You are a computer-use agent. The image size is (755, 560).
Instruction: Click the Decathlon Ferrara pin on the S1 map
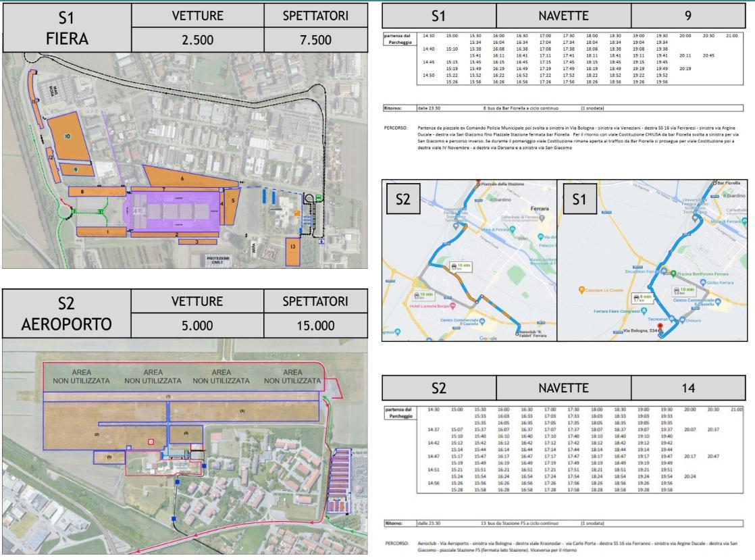[x=664, y=272]
